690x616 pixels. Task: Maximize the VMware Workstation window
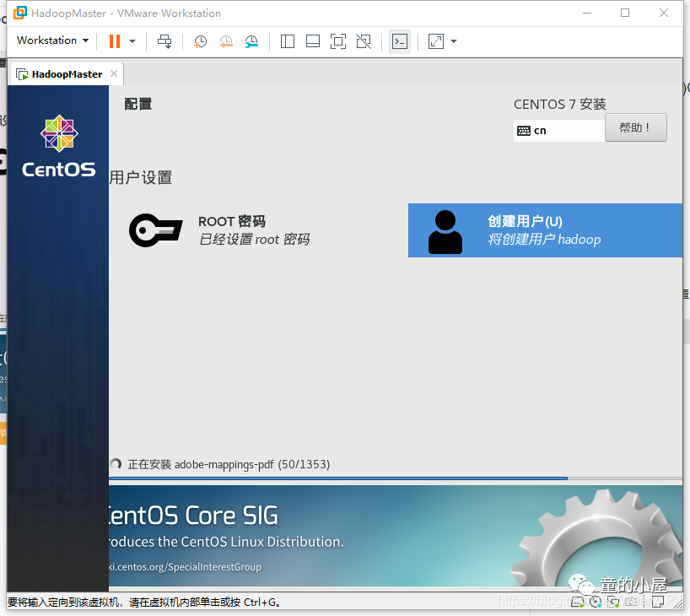[625, 13]
